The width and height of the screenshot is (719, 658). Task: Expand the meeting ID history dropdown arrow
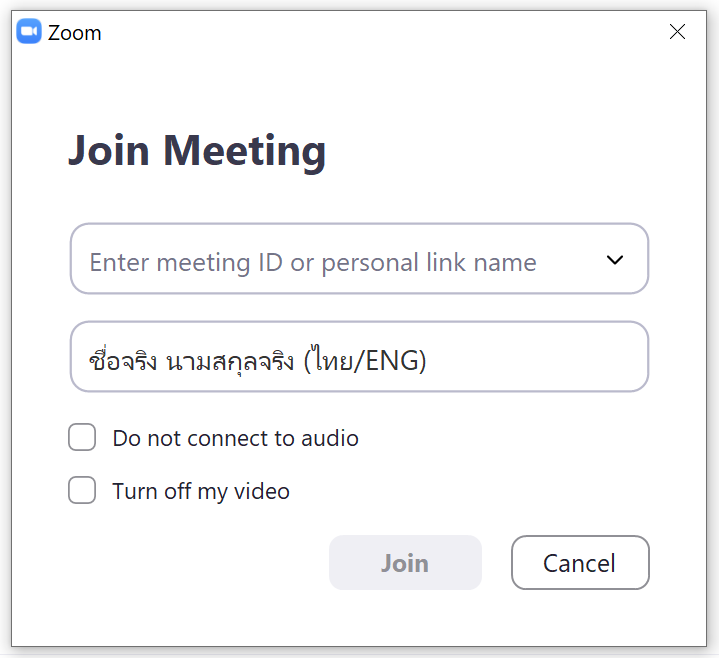615,260
